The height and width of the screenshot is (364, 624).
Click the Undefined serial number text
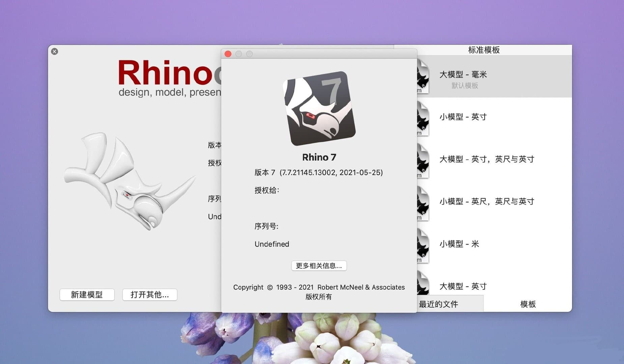[x=272, y=244]
